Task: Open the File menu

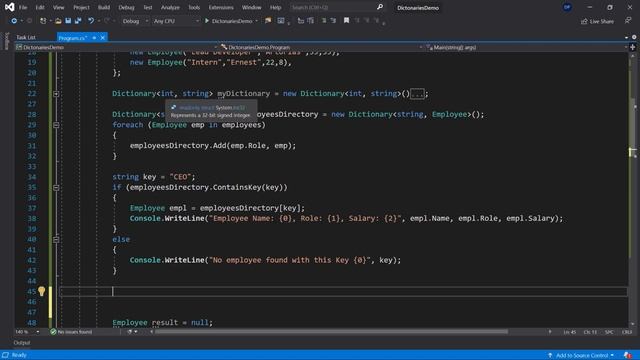Action: coord(23,7)
